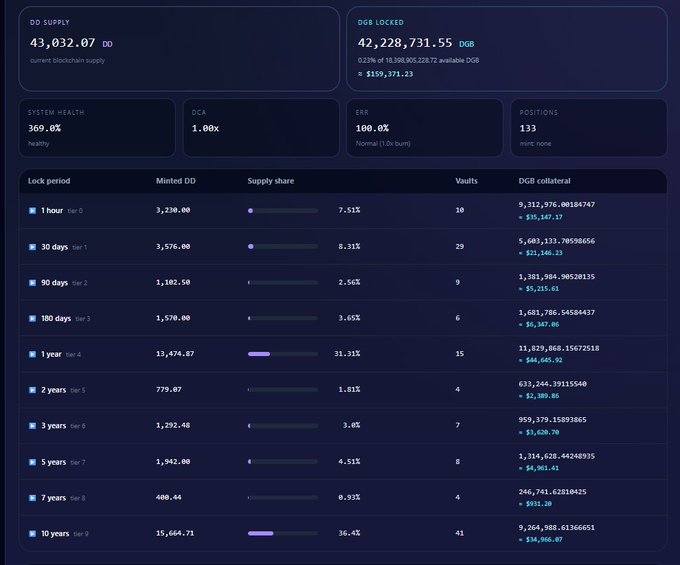Expand the 3 years tier 6 row
Image resolution: width=680 pixels, height=565 pixels.
[x=32, y=426]
